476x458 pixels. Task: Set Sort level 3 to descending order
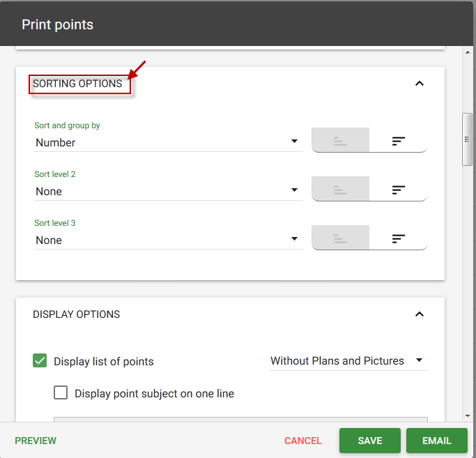click(x=398, y=238)
